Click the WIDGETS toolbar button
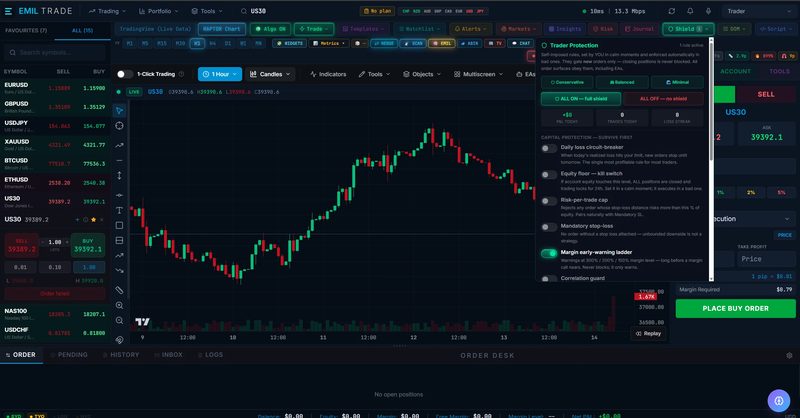Viewport: 800px width, 418px height. (290, 43)
